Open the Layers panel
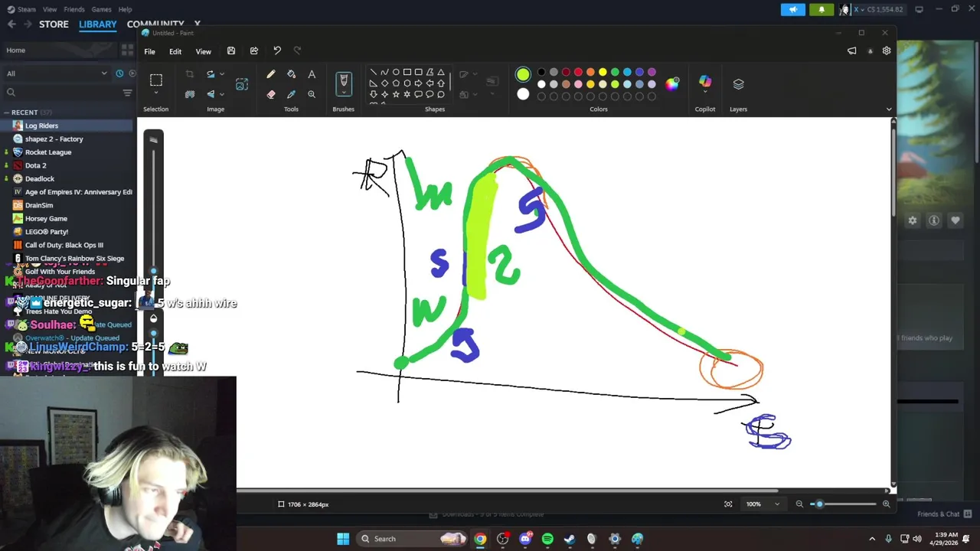 (x=738, y=83)
